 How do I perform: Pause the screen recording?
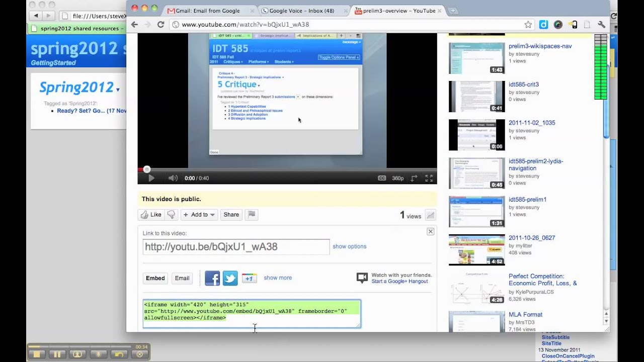[57, 354]
